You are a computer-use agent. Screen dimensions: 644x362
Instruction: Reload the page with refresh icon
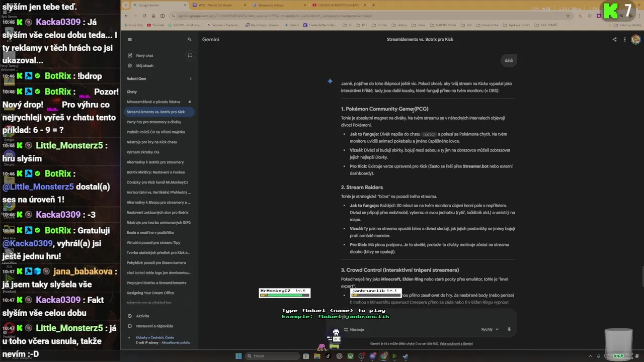[x=144, y=16]
